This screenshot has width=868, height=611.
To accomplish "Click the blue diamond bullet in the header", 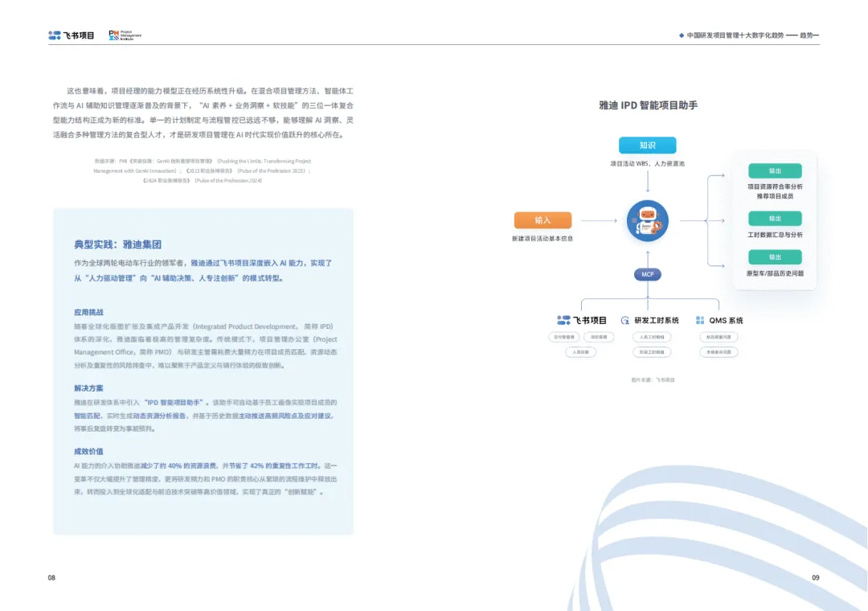I will pyautogui.click(x=682, y=35).
